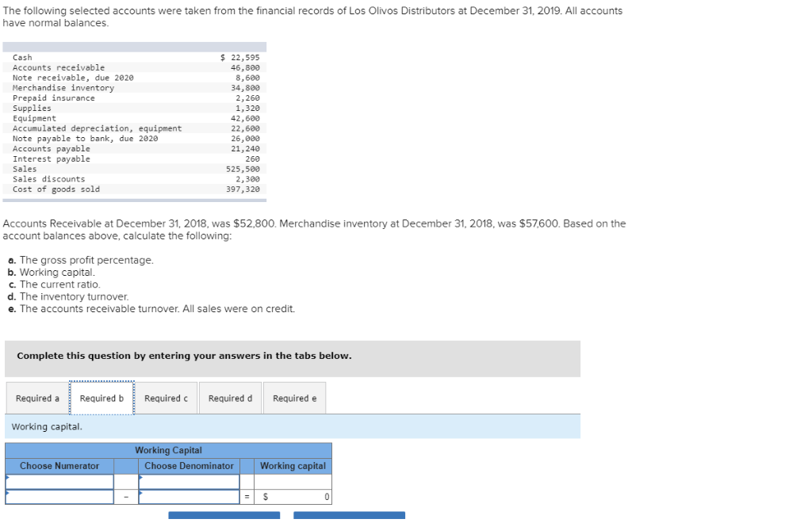Open the Required c tab
Image resolution: width=812 pixels, height=523 pixels.
[x=166, y=398]
